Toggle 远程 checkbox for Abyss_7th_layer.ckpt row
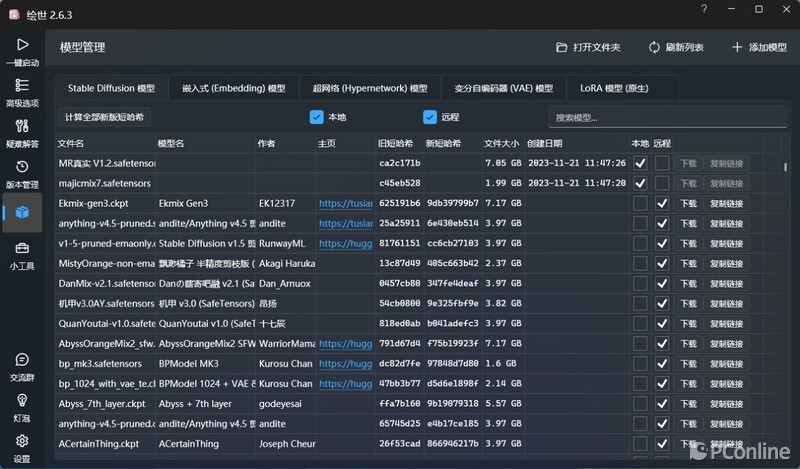 662,404
